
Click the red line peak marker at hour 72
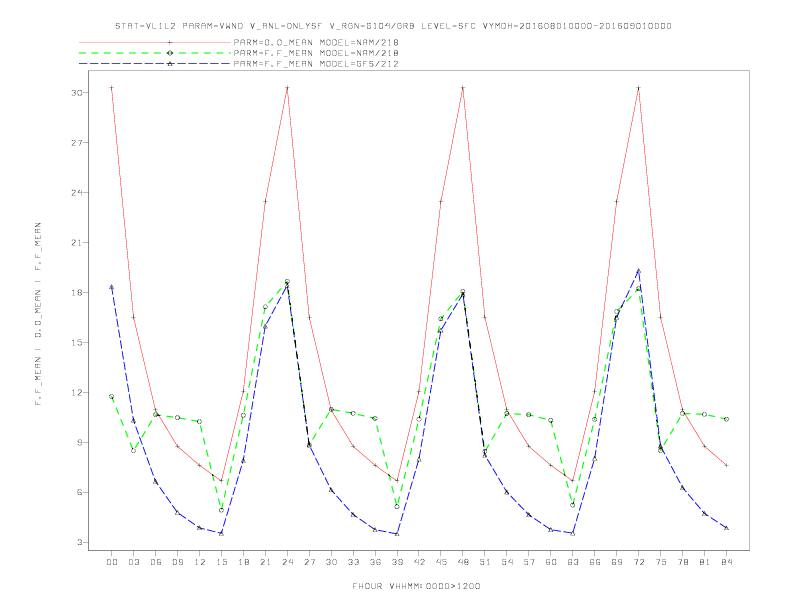coord(639,88)
